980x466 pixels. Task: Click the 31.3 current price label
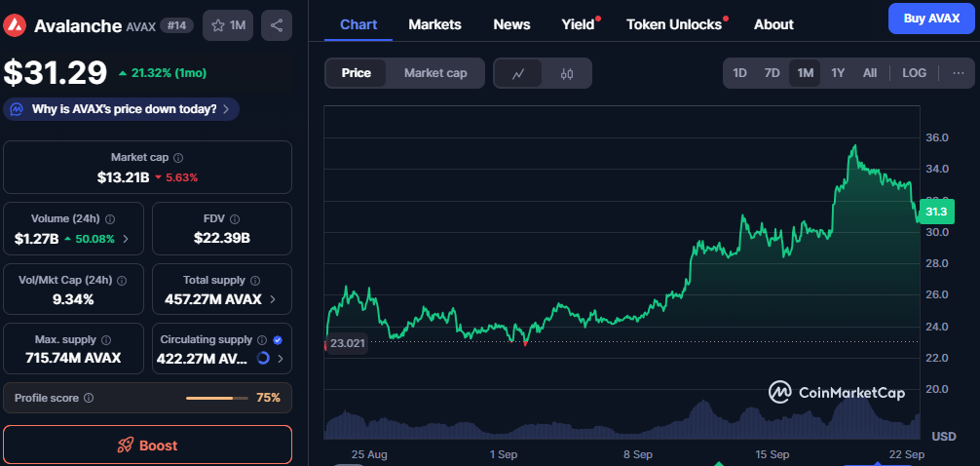[x=936, y=213]
